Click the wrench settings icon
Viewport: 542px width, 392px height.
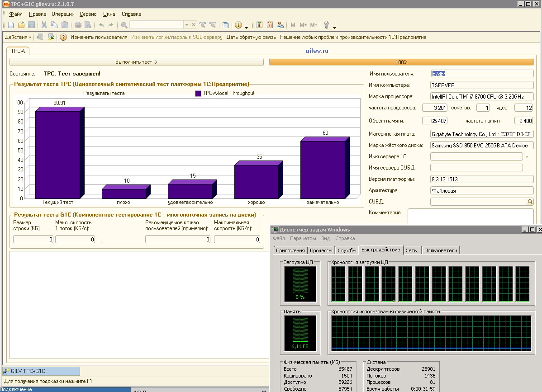tap(327, 25)
